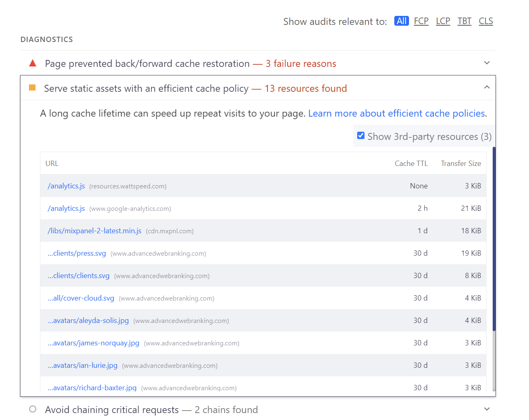The width and height of the screenshot is (529, 420).
Task: Uncheck Show 3rd-party resources checkbox
Action: (361, 135)
